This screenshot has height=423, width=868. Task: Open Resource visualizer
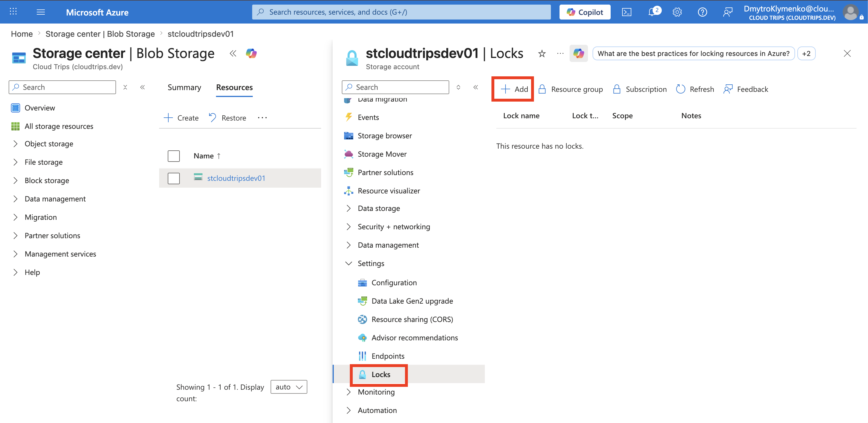(x=389, y=191)
